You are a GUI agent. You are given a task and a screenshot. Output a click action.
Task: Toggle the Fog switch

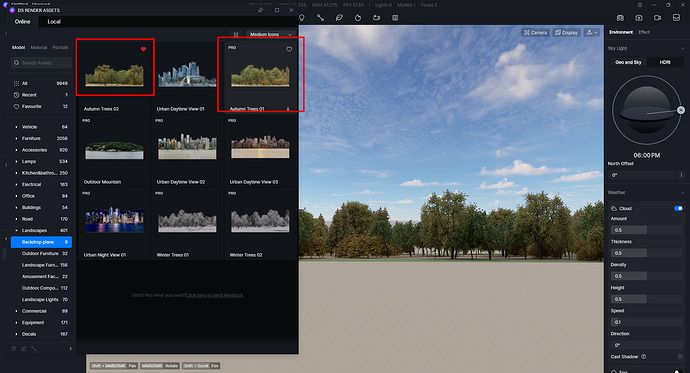click(678, 371)
